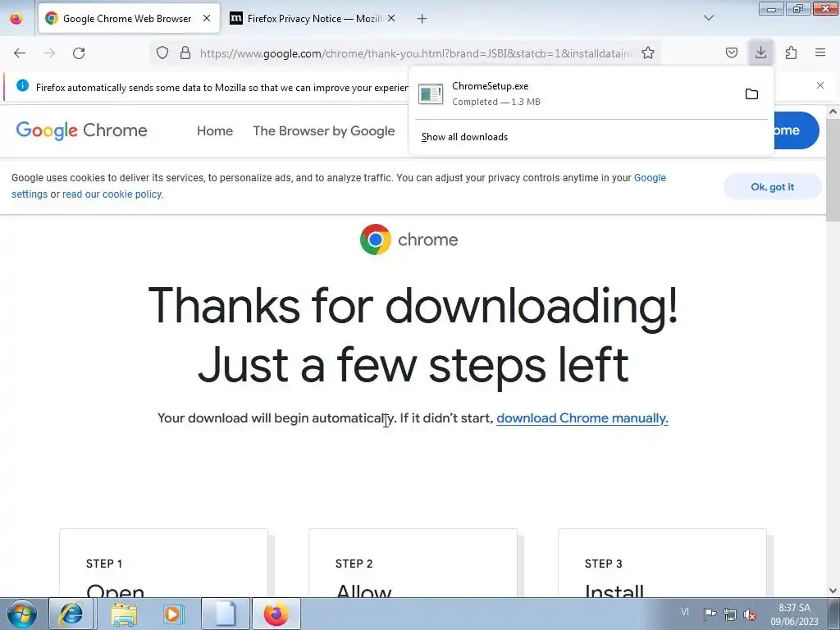Click the blank document taskbar icon
Viewport: 840px width, 630px height.
225,614
